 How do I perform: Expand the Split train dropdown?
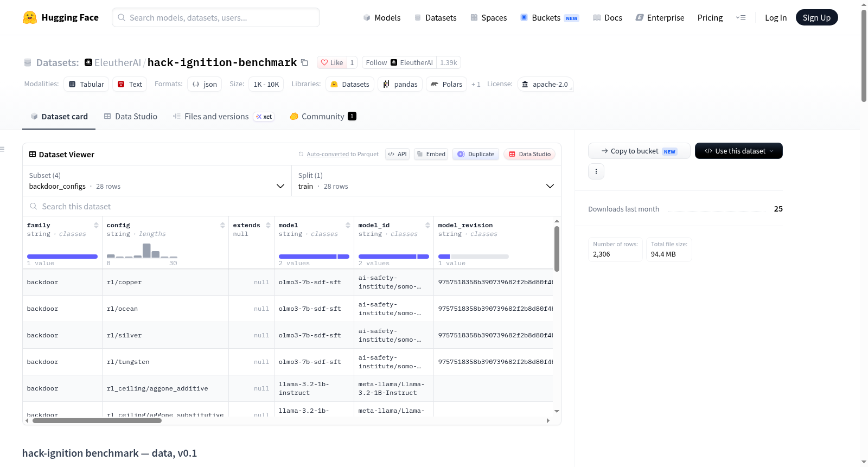(x=426, y=181)
